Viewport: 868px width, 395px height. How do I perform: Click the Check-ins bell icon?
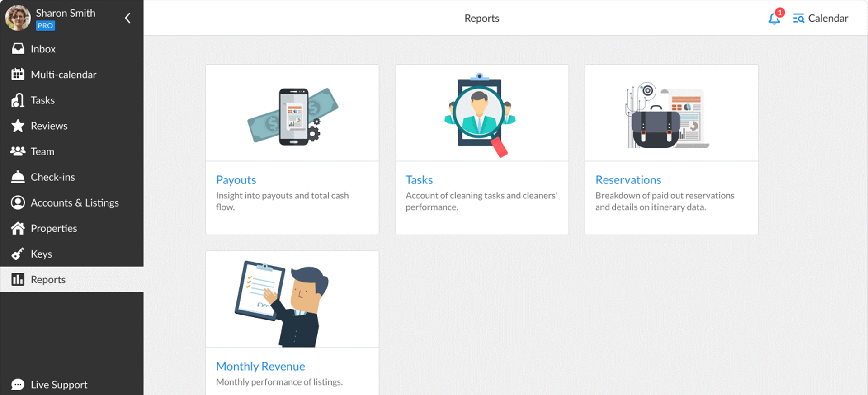coord(18,177)
